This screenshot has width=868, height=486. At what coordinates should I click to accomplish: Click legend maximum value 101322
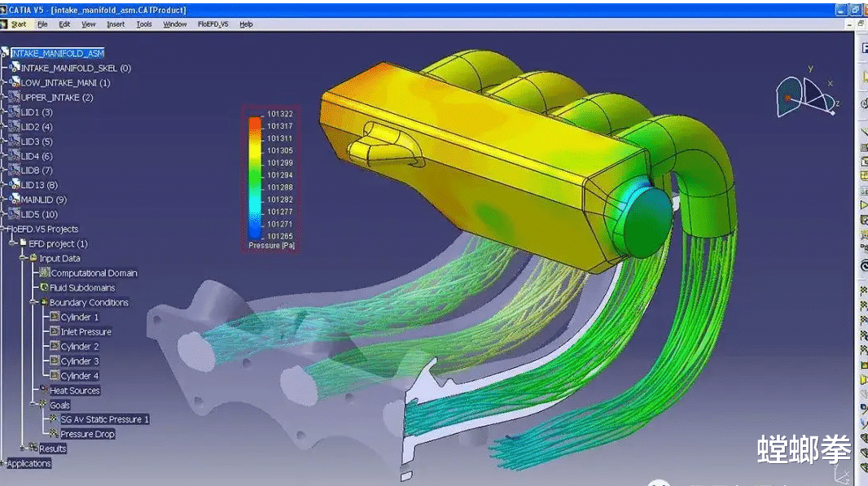point(280,113)
